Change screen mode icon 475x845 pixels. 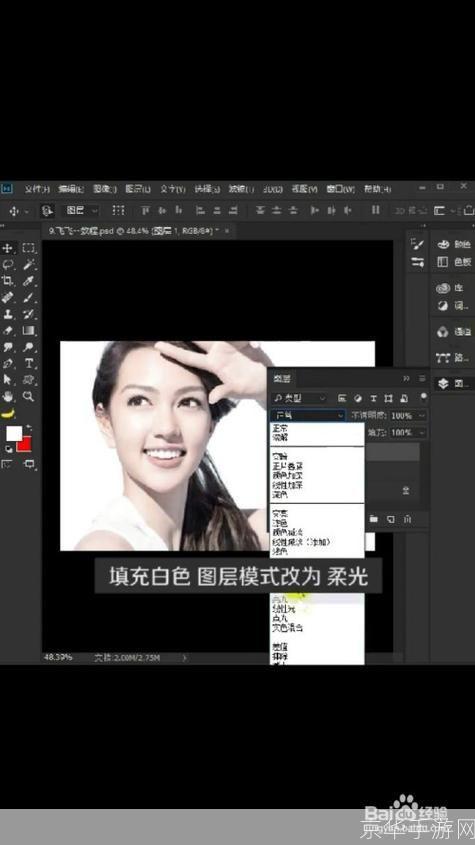29,463
